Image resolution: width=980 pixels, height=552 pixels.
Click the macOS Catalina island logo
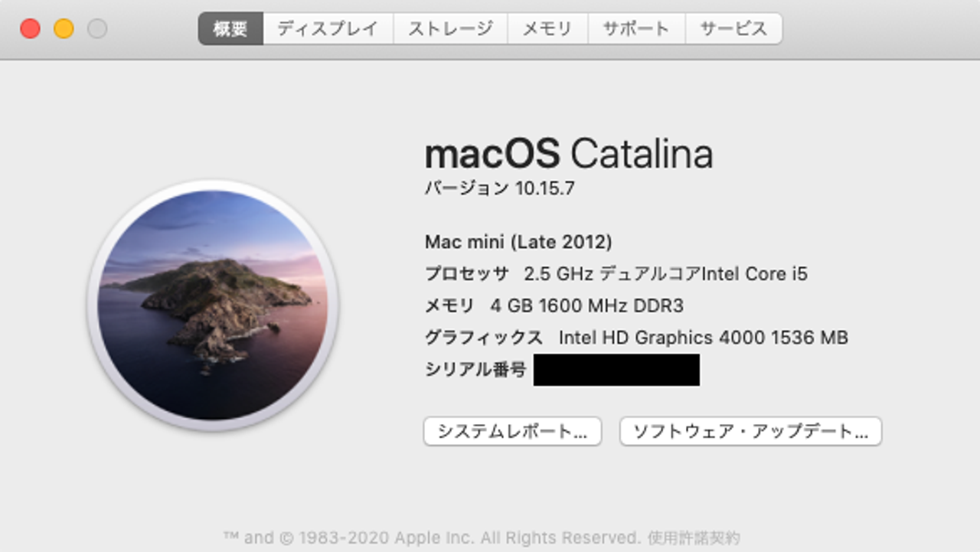point(213,305)
